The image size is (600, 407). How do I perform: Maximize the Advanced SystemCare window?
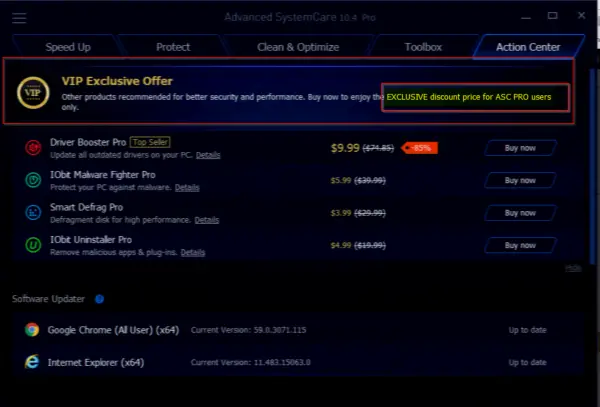[553, 16]
